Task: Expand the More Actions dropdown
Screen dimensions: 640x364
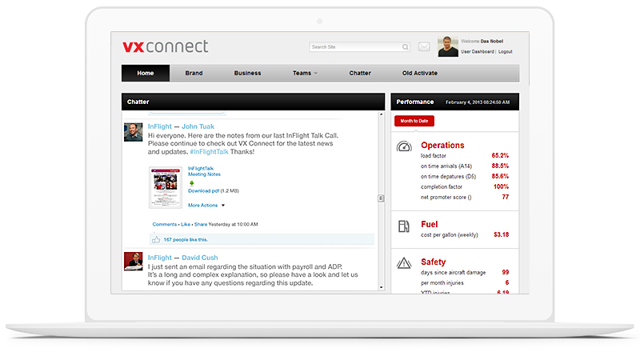Action: click(206, 206)
